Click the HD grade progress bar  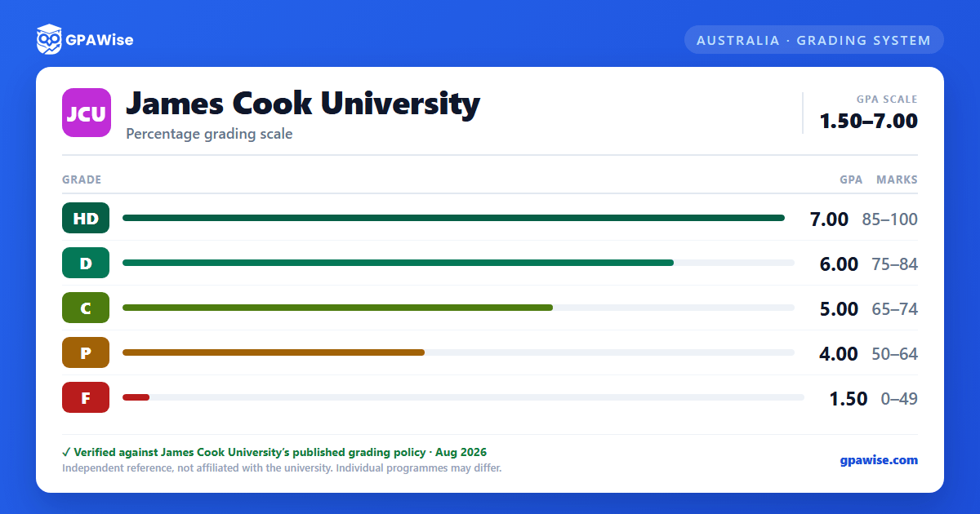453,218
